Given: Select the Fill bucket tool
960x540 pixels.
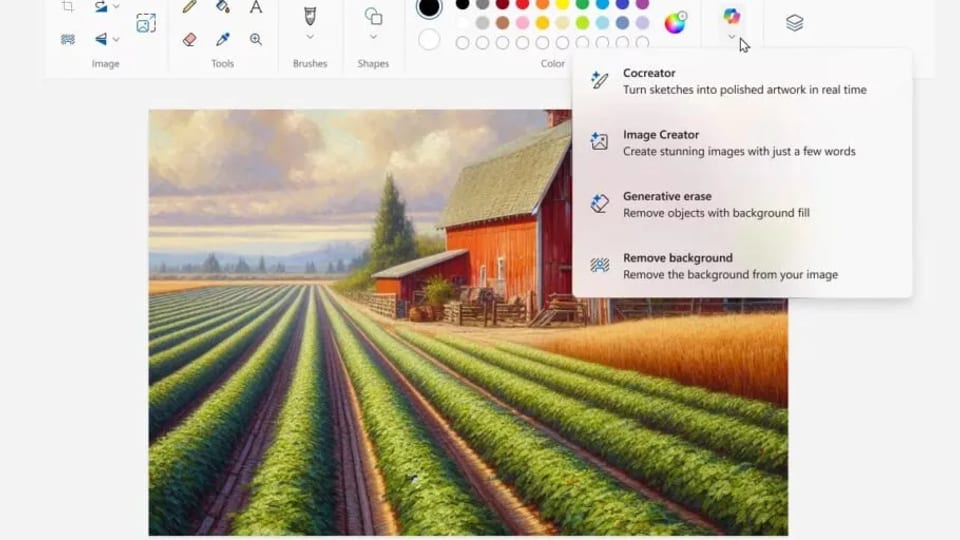Looking at the screenshot, I should (223, 7).
